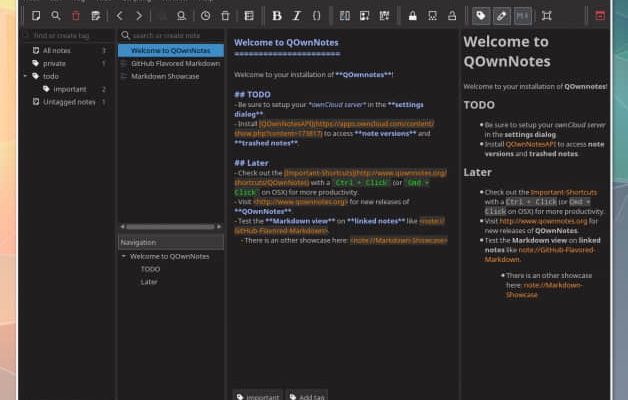Image resolution: width=628 pixels, height=400 pixels.
Task: Expand the todo tag arrow
Action: point(26,76)
